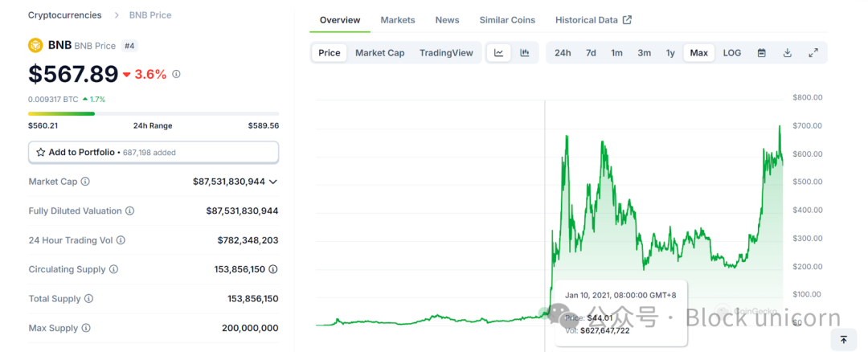Click info icon after 153,856,150 circulating value
This screenshot has height=352, width=868.
(x=273, y=269)
